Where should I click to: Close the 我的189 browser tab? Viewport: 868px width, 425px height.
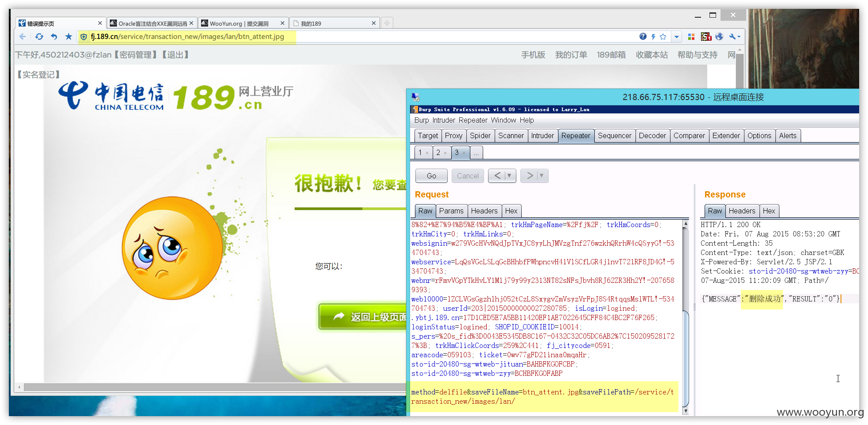[374, 23]
